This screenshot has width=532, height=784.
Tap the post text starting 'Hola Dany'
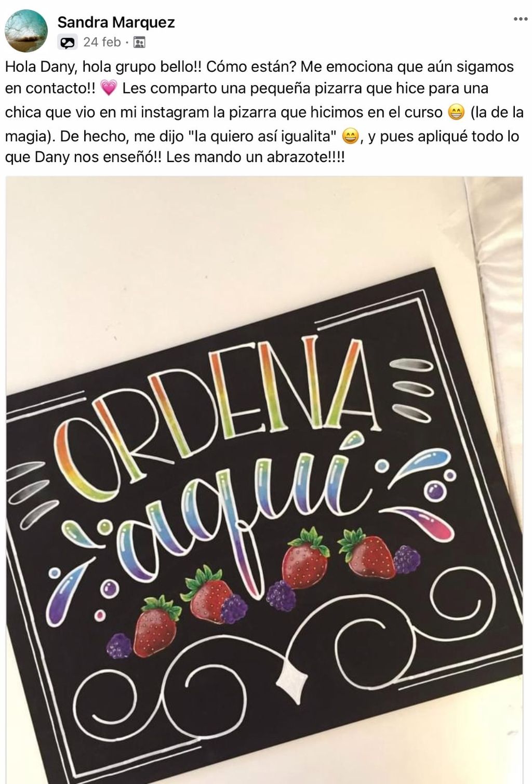point(264,111)
